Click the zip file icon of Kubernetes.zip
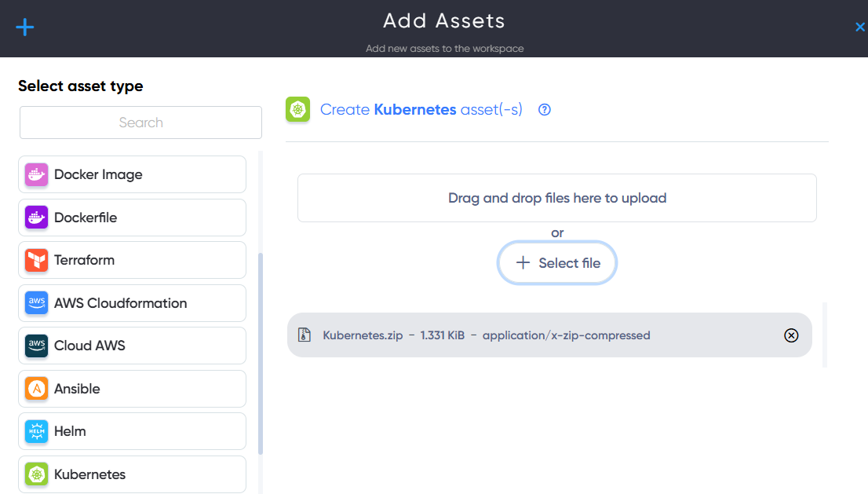The width and height of the screenshot is (868, 494). point(304,335)
